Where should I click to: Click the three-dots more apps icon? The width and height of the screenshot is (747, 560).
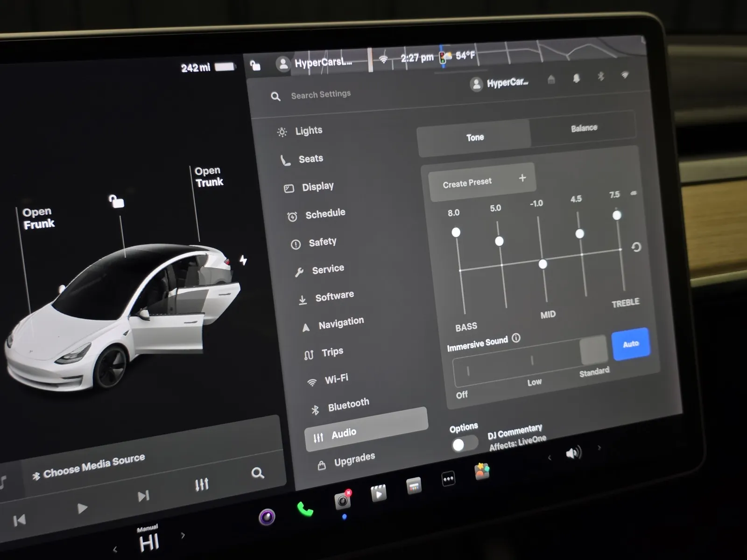448,479
